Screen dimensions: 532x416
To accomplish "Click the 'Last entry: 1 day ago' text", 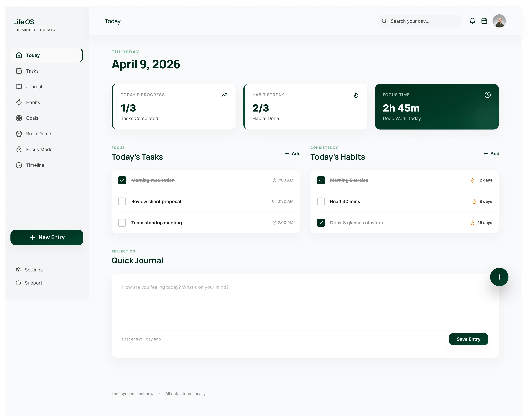I will [141, 339].
